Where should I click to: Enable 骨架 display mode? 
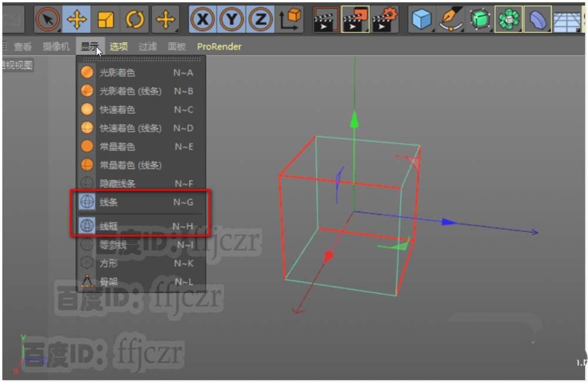(x=109, y=281)
